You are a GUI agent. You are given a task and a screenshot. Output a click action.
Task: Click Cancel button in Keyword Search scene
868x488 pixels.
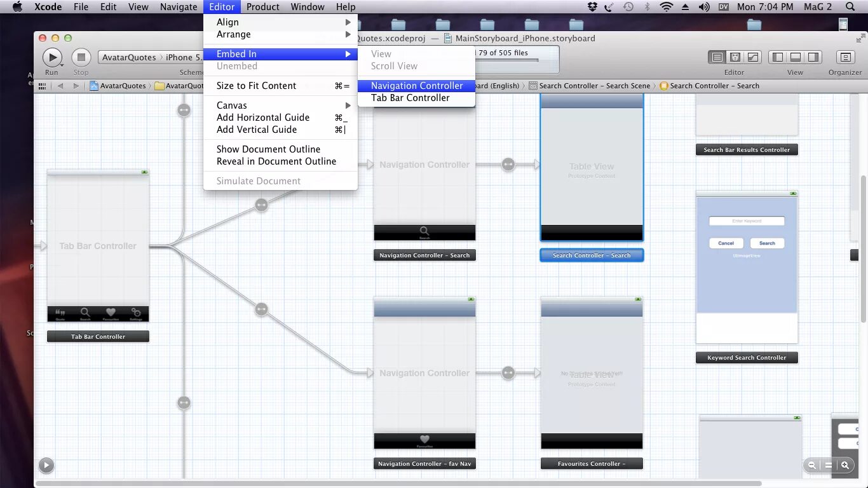coord(726,243)
